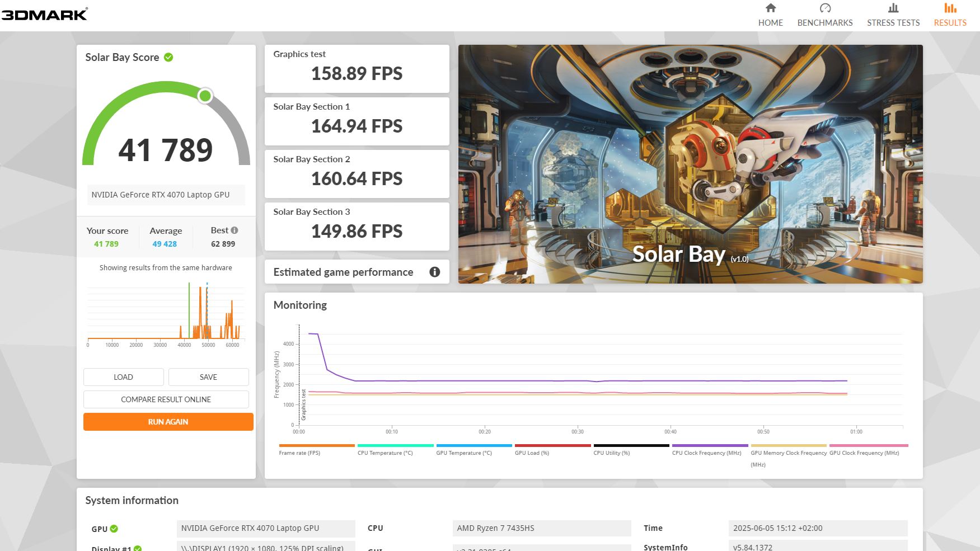Click the 3DMark logo
This screenshot has height=551, width=980.
(44, 15)
